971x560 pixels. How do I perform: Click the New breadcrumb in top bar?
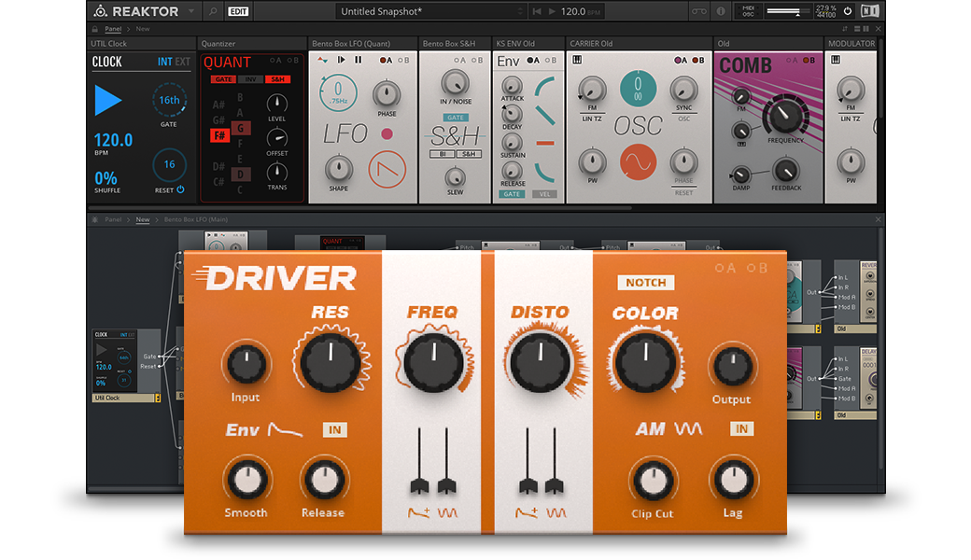(x=143, y=29)
